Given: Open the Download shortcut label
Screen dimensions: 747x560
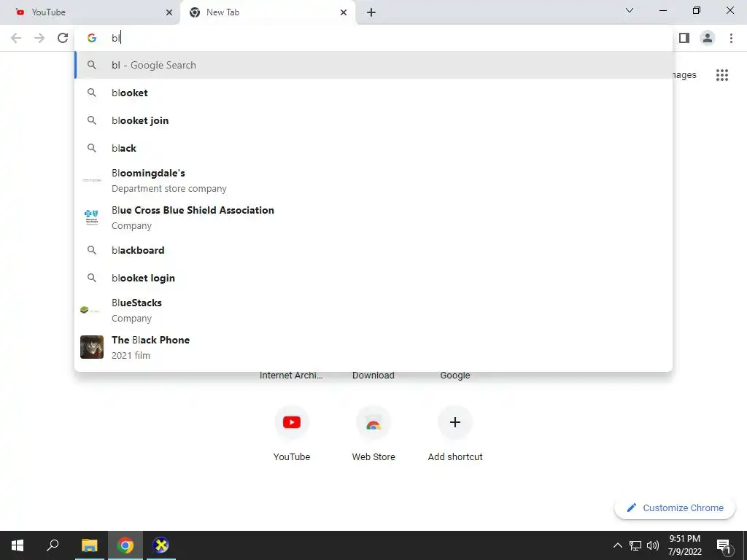Looking at the screenshot, I should (x=373, y=376).
